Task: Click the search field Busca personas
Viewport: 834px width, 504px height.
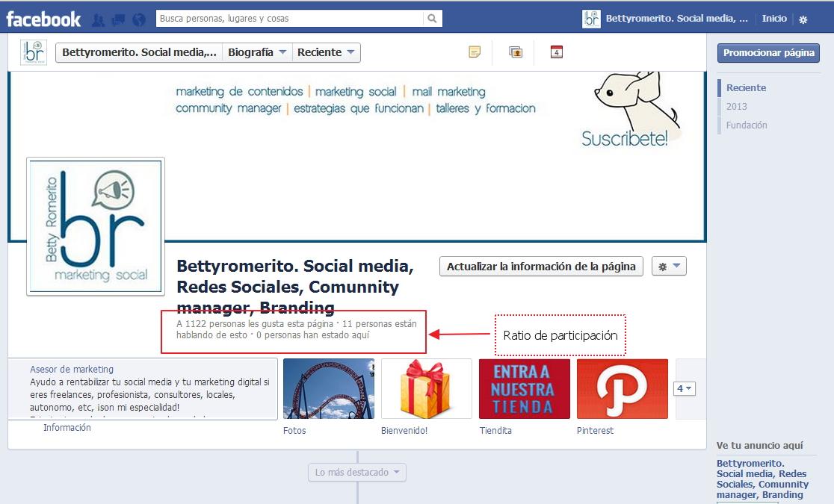Action: click(290, 19)
